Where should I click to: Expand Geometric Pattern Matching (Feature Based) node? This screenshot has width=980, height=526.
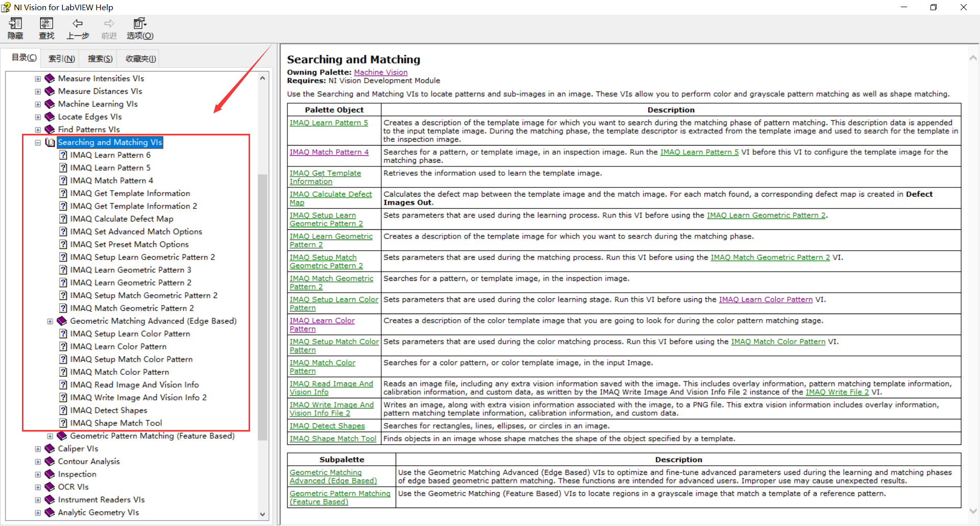(50, 437)
